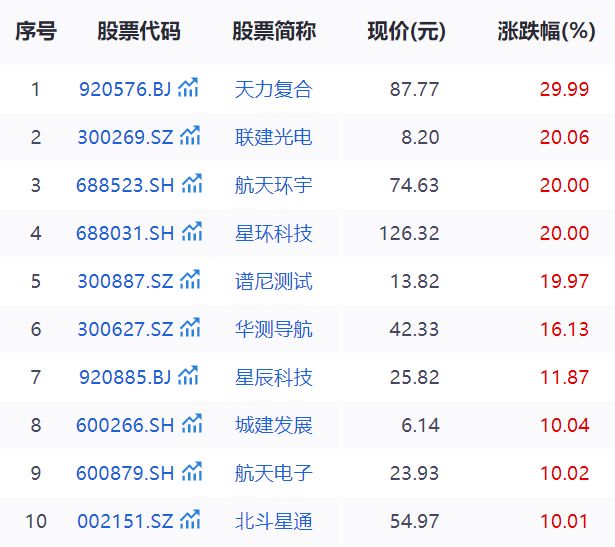
Task: Open stock code link 002151.SZ
Action: [x=125, y=521]
